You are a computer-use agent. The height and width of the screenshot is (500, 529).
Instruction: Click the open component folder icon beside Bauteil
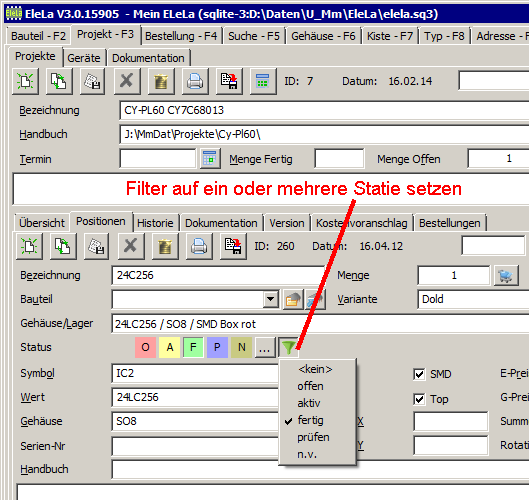pos(293,299)
